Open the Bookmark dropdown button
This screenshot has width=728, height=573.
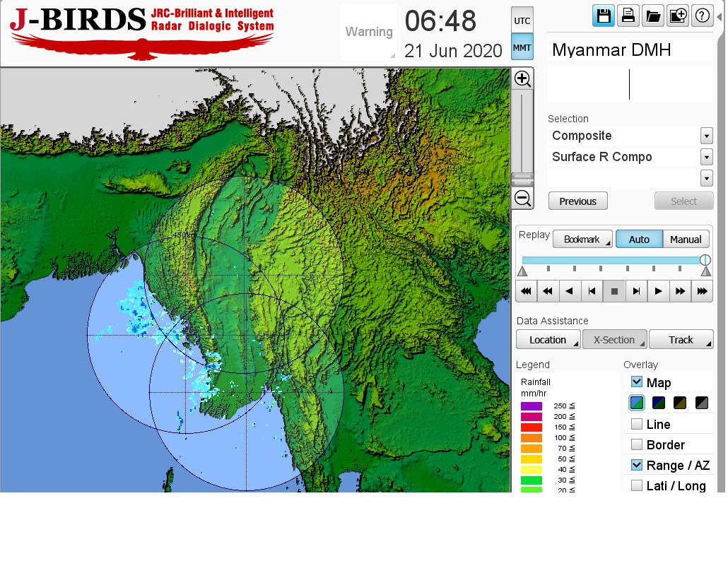582,240
